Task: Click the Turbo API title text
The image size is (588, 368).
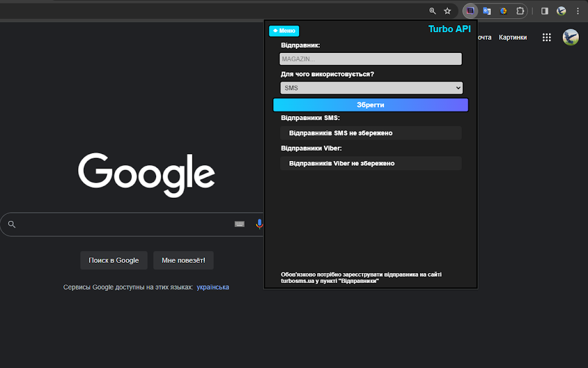Action: 449,29
